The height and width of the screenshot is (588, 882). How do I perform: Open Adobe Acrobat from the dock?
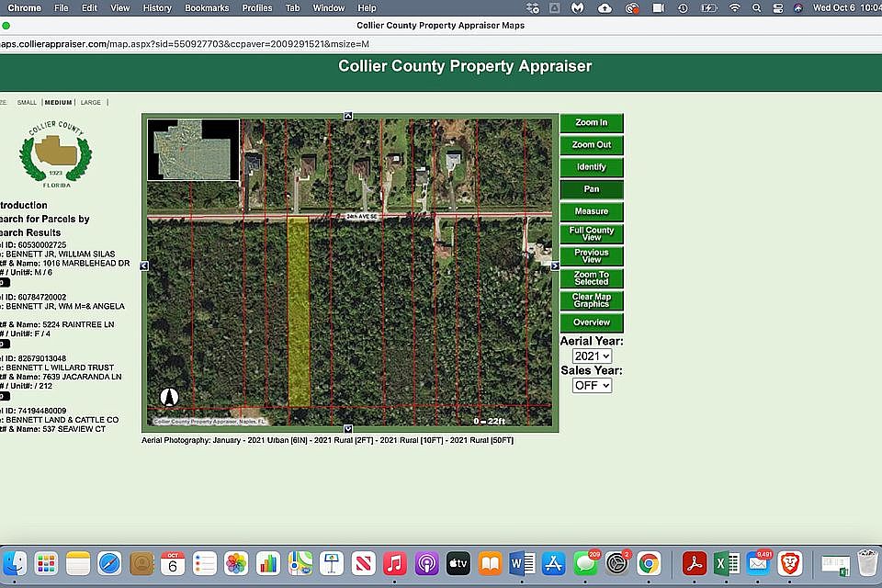pyautogui.click(x=695, y=563)
